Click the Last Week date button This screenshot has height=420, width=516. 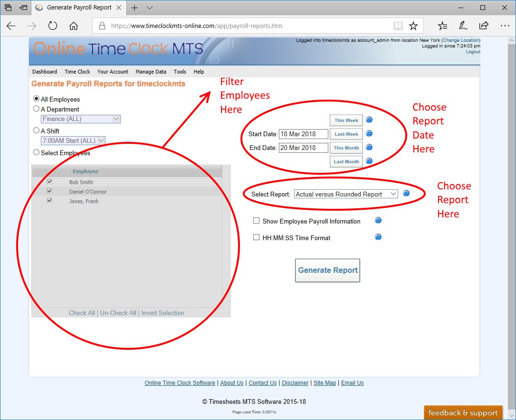point(346,134)
